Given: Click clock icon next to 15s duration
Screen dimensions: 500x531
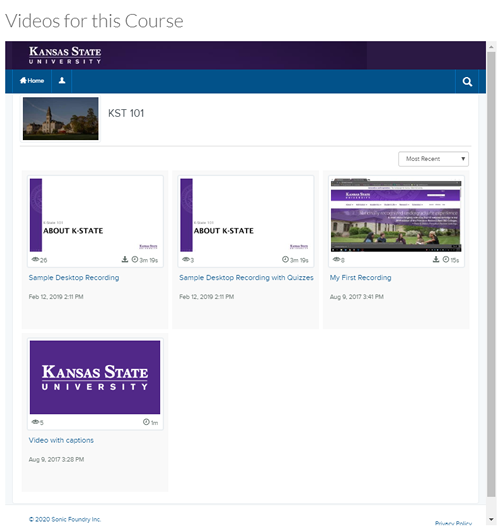Looking at the screenshot, I should point(446,259).
